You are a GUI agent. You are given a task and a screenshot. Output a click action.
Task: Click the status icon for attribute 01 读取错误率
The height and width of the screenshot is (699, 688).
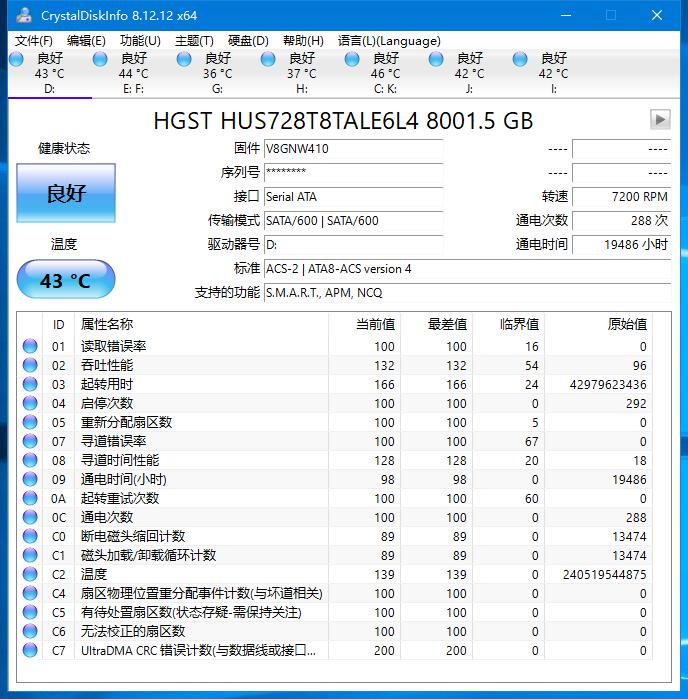point(30,346)
